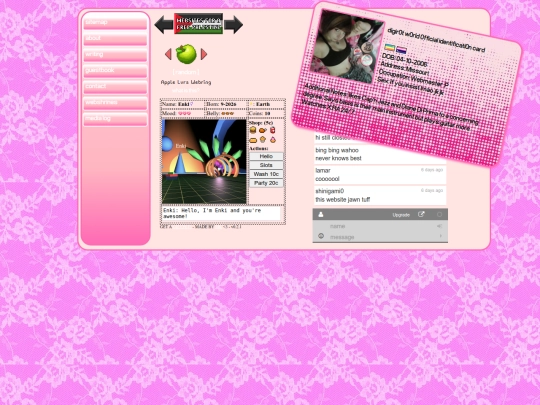Open the guestbook page
540x405 pixels.
point(115,71)
